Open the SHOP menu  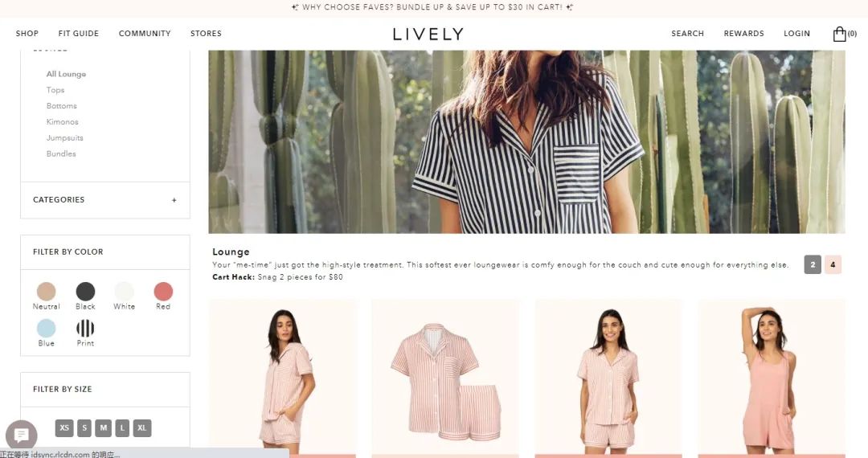tap(27, 33)
